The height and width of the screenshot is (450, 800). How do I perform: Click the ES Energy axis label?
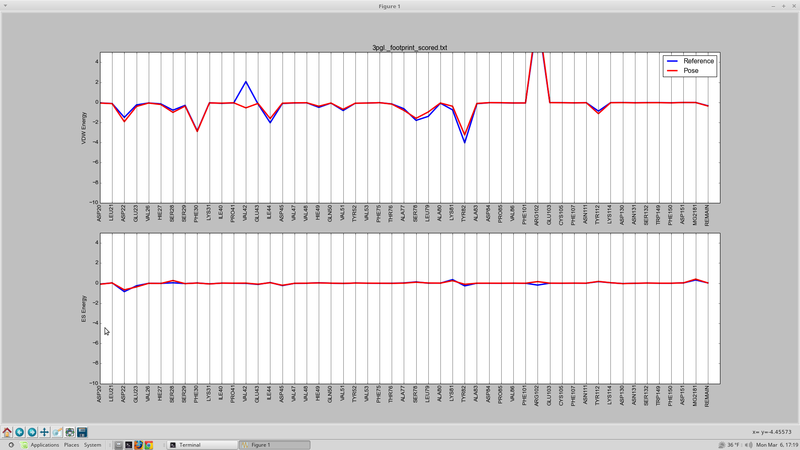click(x=84, y=309)
